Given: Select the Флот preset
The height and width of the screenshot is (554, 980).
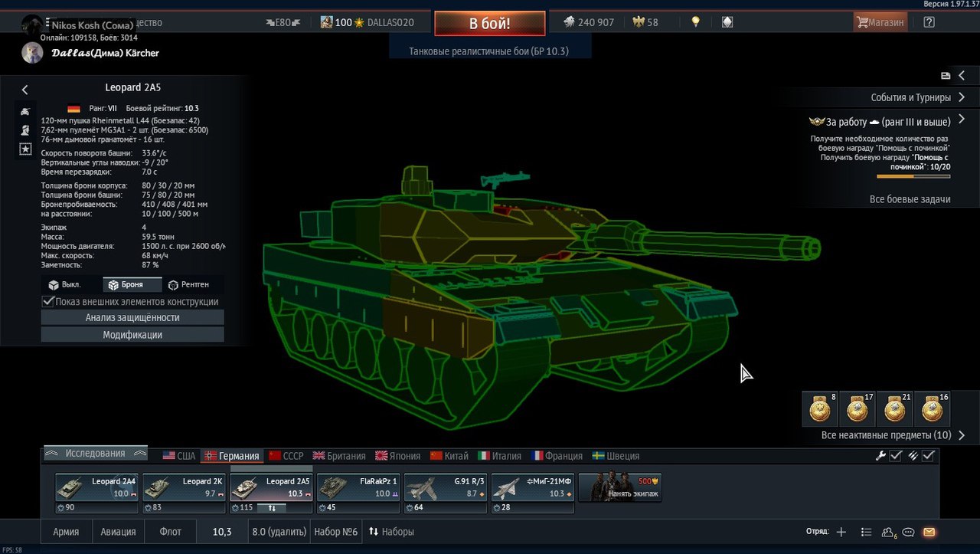Looking at the screenshot, I should click(x=170, y=531).
